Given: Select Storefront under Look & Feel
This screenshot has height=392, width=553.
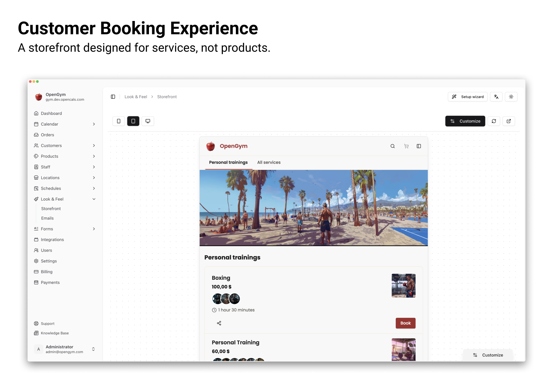Looking at the screenshot, I should 51,209.
